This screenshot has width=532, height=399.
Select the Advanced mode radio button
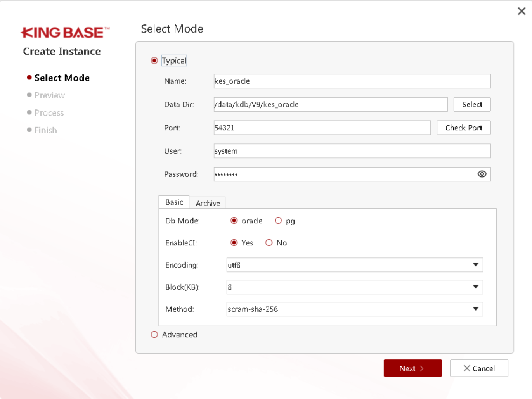pyautogui.click(x=154, y=335)
